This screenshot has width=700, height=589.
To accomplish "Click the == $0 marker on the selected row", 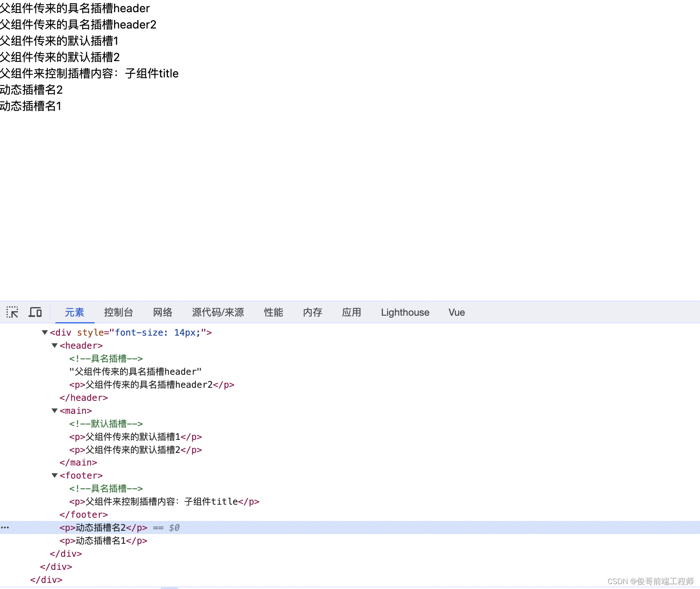I will click(166, 527).
